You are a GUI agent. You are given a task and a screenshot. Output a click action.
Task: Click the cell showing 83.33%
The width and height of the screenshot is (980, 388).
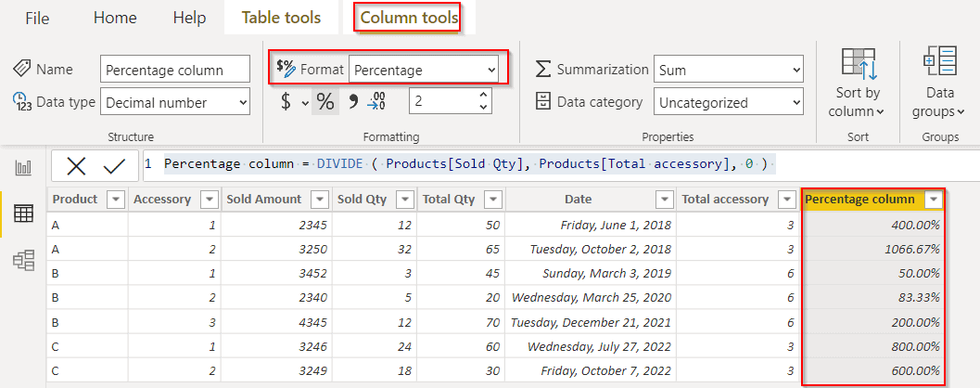(872, 297)
